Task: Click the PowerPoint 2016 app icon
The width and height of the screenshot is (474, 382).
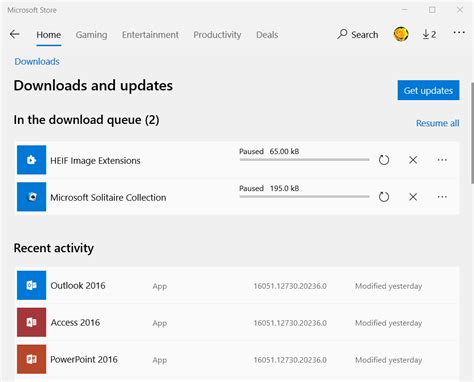Action: [32, 359]
